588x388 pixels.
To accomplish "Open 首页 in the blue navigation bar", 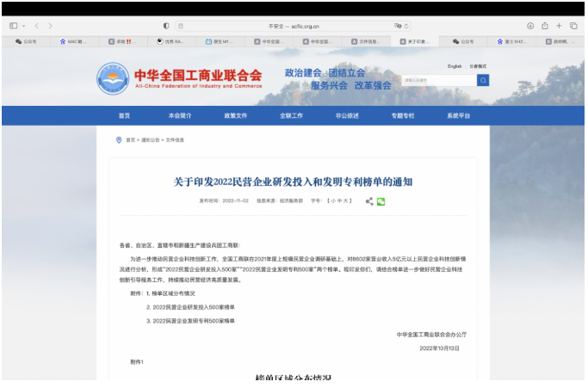I will tap(124, 116).
